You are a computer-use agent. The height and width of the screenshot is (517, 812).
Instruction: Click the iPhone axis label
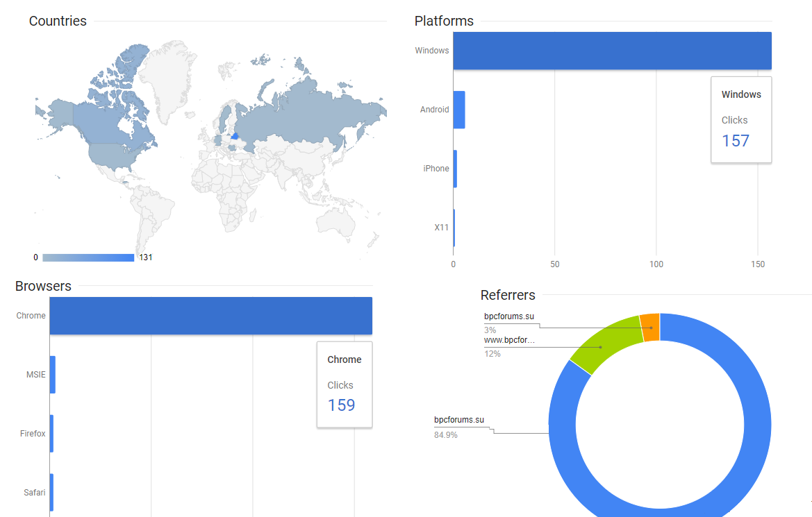pos(436,169)
